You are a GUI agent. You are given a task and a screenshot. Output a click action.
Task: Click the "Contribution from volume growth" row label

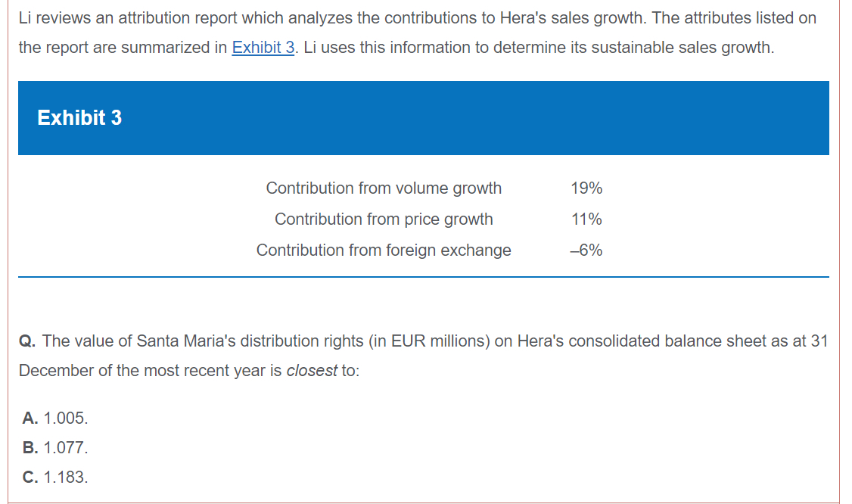pos(384,188)
